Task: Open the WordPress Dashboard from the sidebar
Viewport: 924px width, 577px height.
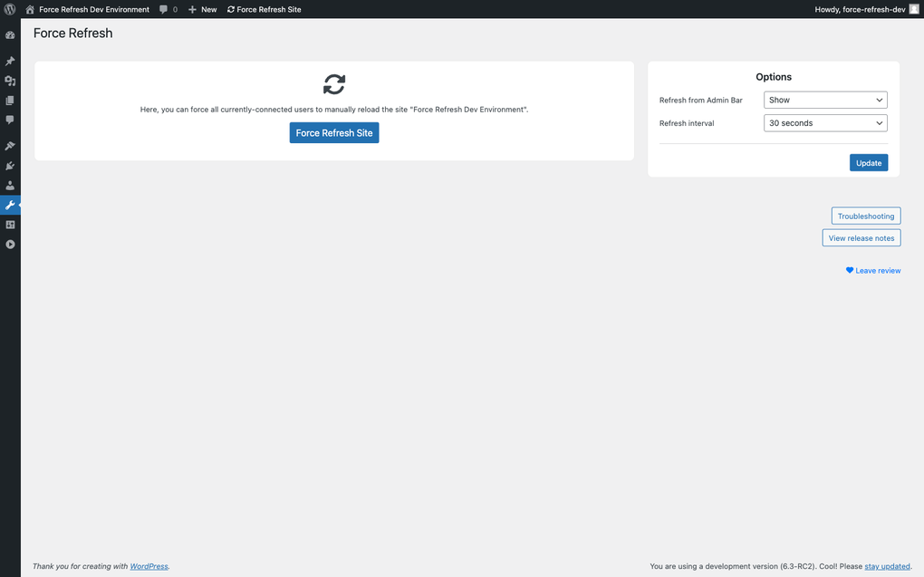Action: (x=10, y=34)
